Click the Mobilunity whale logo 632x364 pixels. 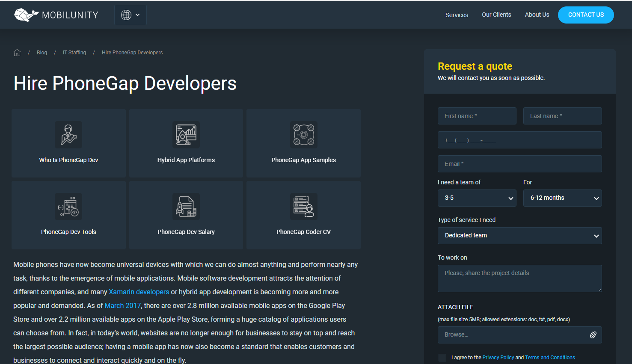26,15
